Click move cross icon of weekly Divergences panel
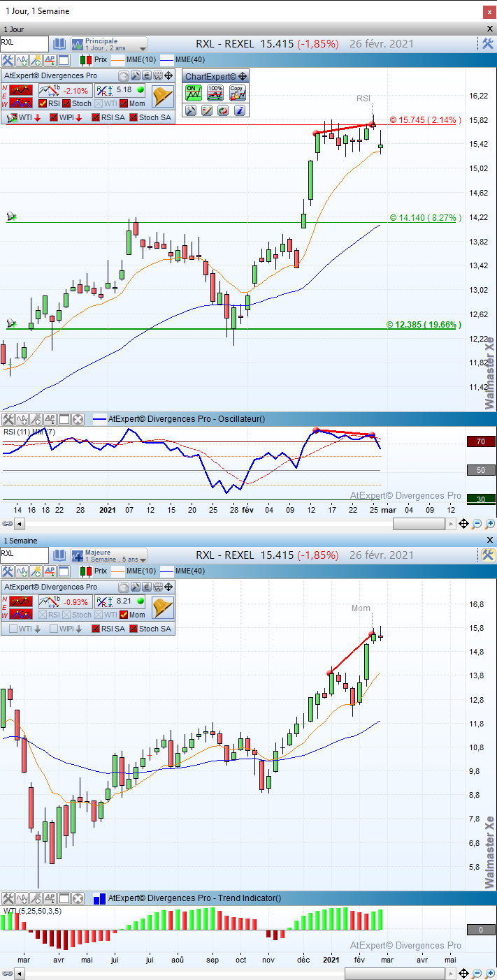 point(168,587)
